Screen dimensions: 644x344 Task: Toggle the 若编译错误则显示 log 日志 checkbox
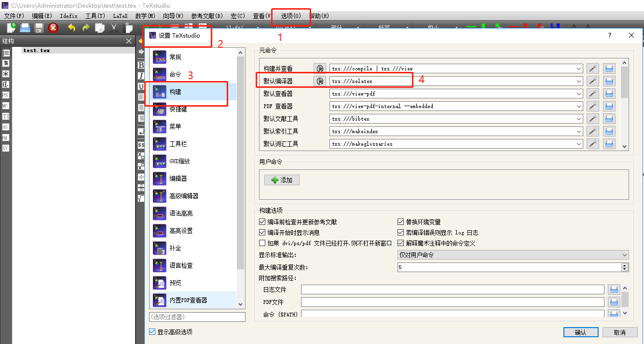coord(400,233)
